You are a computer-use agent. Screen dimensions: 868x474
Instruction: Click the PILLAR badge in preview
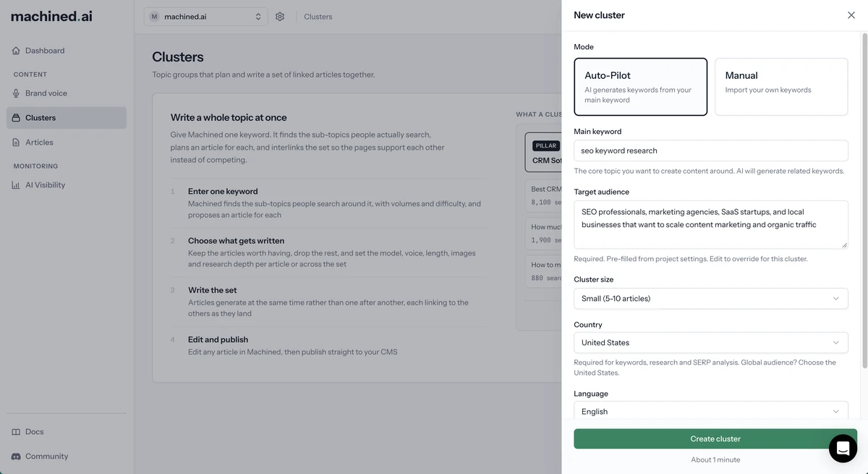coord(546,145)
